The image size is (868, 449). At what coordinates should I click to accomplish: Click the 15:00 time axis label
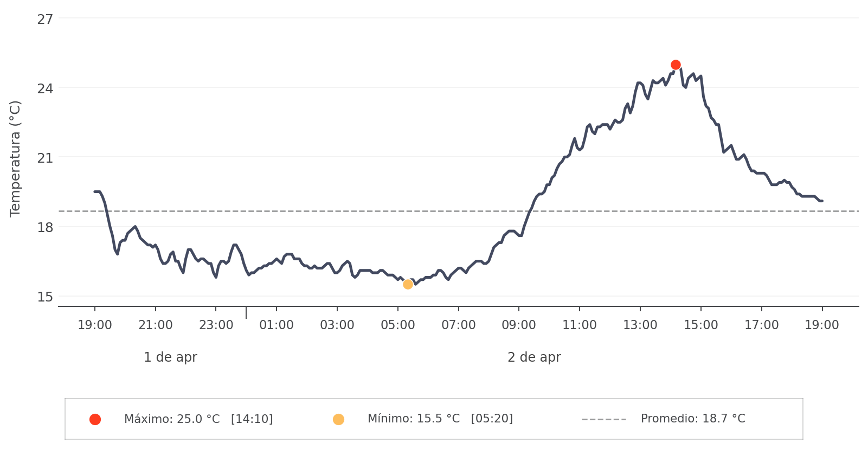click(x=701, y=325)
